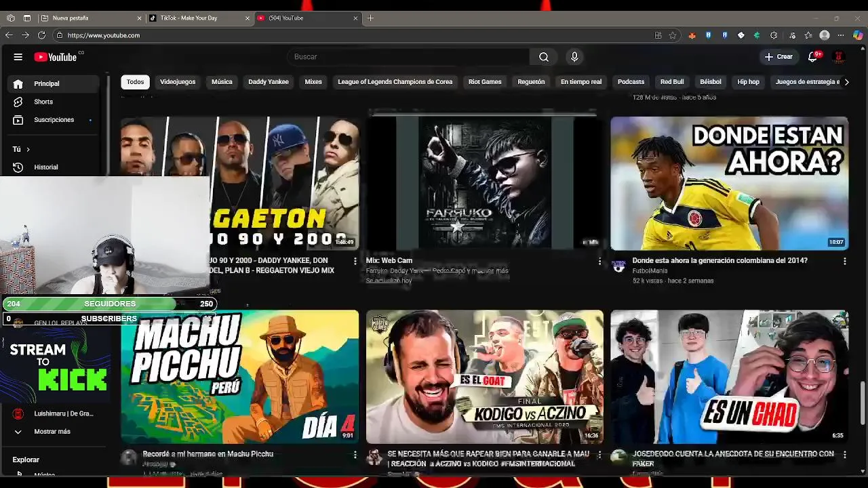Select the Béisbol filter chip

pos(711,82)
